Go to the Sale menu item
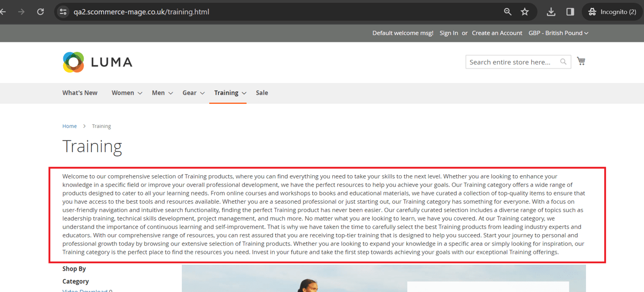The width and height of the screenshot is (644, 292). coord(262,93)
